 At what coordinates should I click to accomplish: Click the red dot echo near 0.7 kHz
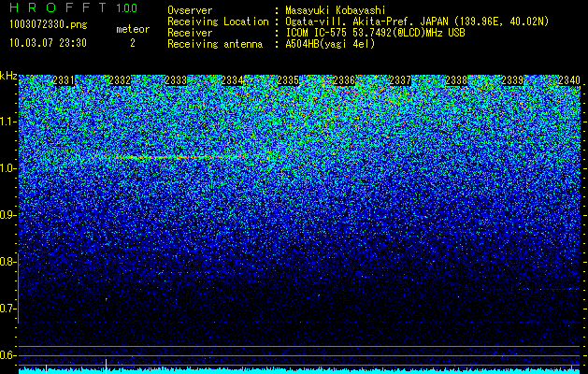click(107, 300)
